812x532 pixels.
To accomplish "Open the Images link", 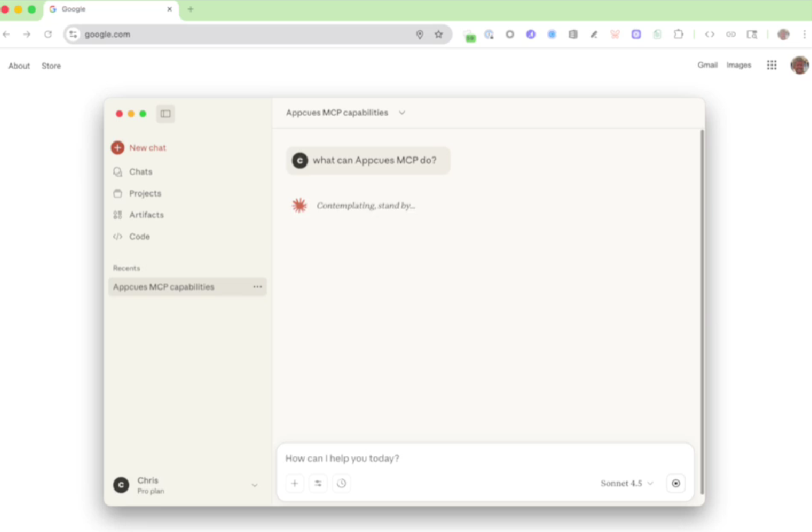I will (x=738, y=65).
